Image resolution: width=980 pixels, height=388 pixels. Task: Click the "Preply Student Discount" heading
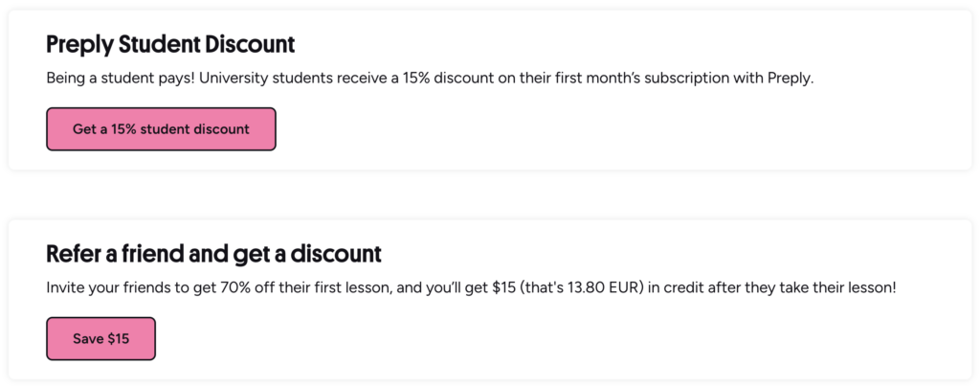point(170,44)
